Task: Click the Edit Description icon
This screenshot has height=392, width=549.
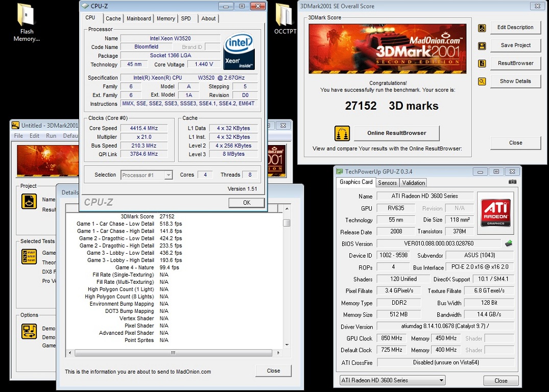Action: tap(482, 28)
